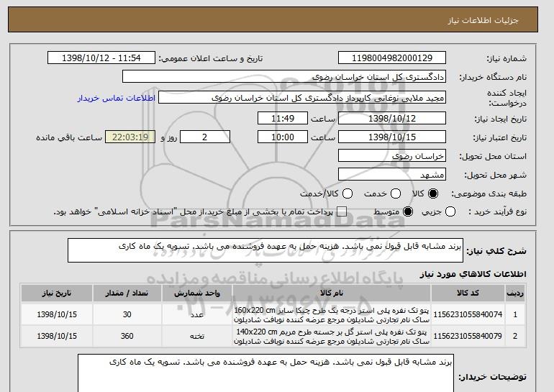Click the اطلاعات کالاهای مورد نیاز section heading
The width and height of the screenshot is (554, 392).
(473, 274)
